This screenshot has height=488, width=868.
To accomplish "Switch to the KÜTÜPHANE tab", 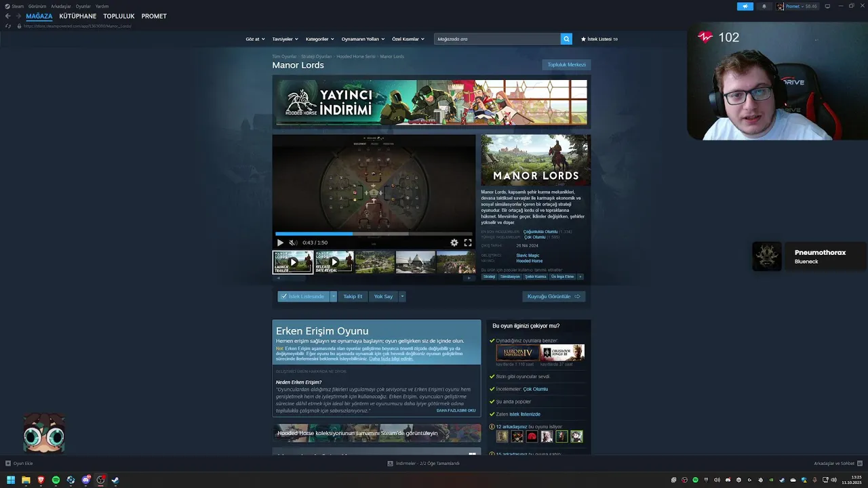I will (x=78, y=16).
